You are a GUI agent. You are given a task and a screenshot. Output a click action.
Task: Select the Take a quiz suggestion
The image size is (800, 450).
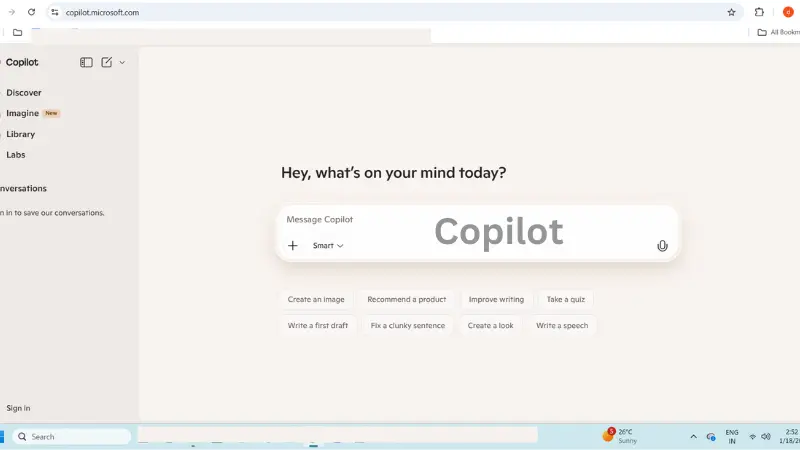tap(565, 299)
